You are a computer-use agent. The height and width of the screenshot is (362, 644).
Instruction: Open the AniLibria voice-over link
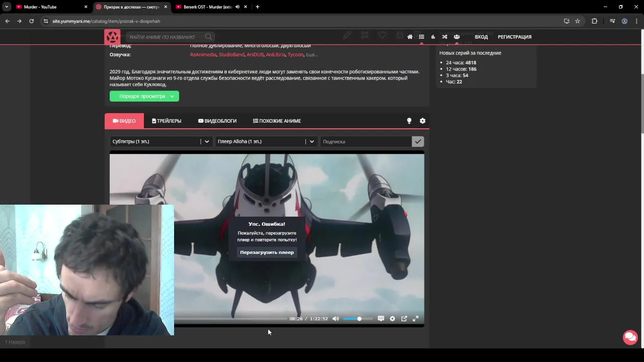(x=276, y=54)
